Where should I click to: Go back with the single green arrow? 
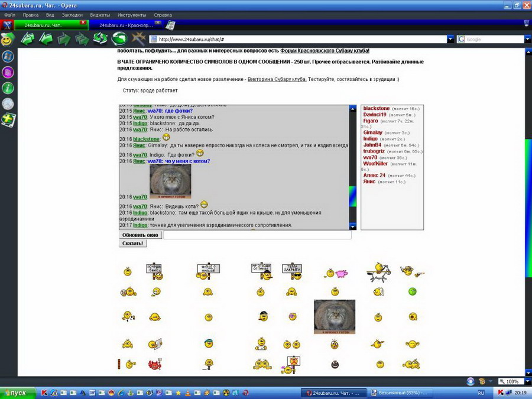pos(46,39)
